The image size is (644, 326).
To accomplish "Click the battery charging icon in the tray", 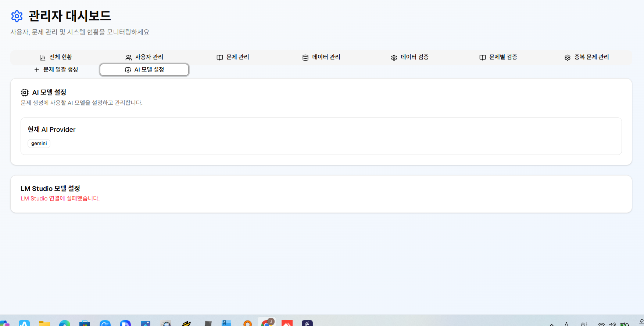I will 624,324.
